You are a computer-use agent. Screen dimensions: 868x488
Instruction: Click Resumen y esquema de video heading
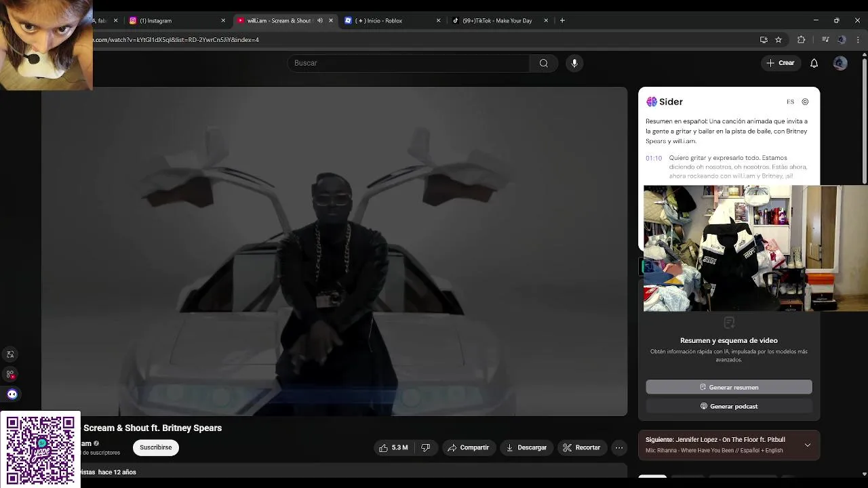point(729,340)
